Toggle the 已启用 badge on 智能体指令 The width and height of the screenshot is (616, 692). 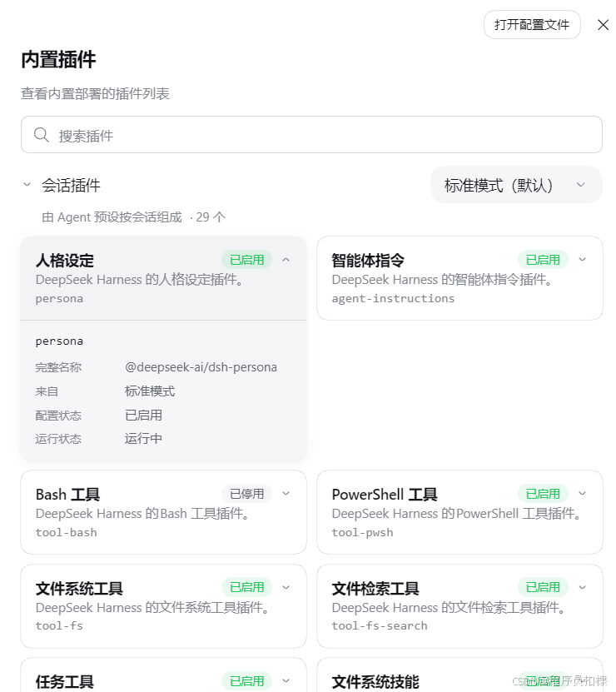[543, 260]
